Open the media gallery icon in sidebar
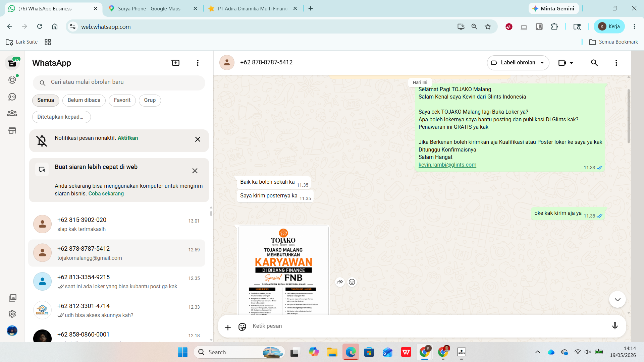Viewport: 644px width, 362px height. tap(12, 298)
